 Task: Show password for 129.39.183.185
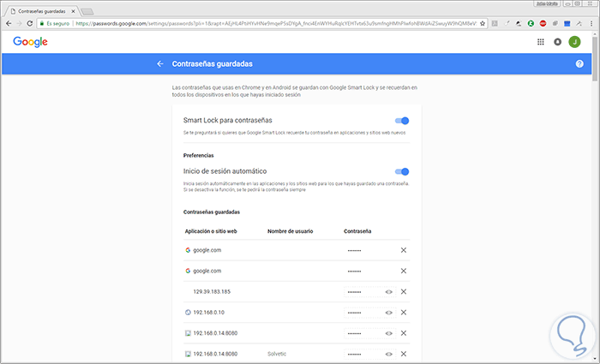[388, 292]
